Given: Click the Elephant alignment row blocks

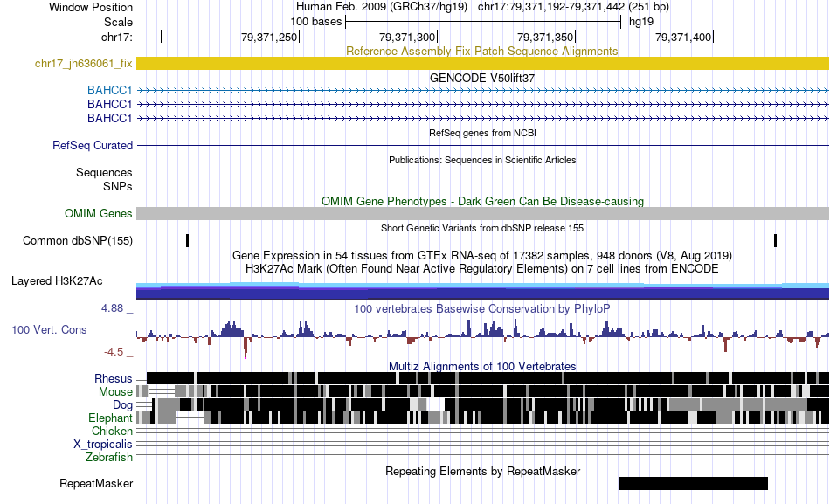Looking at the screenshot, I should point(482,418).
